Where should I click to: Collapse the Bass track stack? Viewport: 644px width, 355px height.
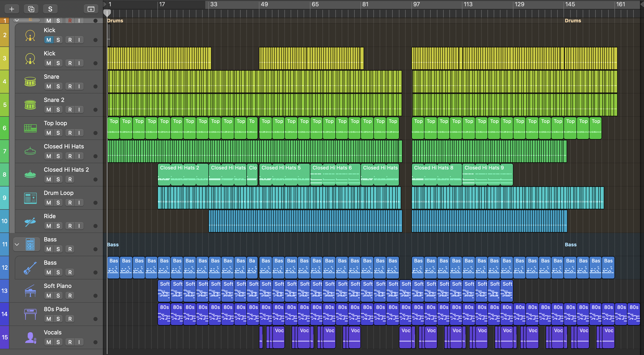(x=17, y=245)
